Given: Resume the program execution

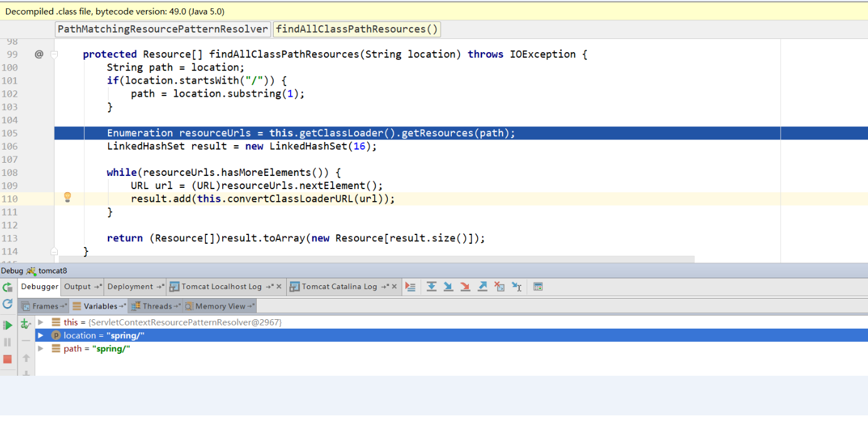Looking at the screenshot, I should pos(8,325).
